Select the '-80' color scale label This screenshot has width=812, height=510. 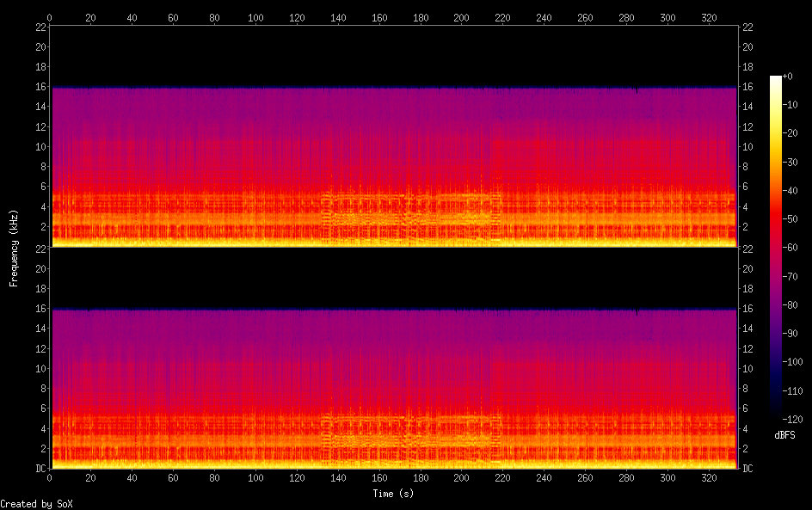point(790,305)
